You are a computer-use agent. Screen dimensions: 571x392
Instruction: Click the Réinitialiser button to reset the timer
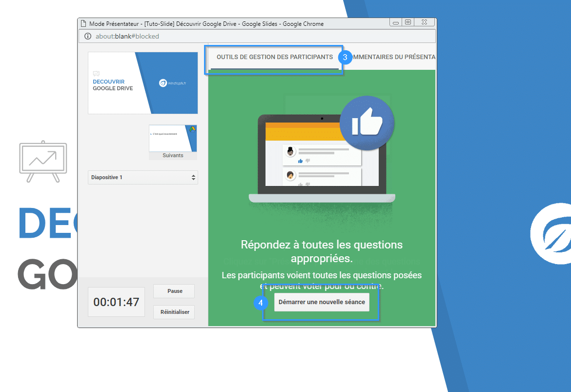coord(174,312)
